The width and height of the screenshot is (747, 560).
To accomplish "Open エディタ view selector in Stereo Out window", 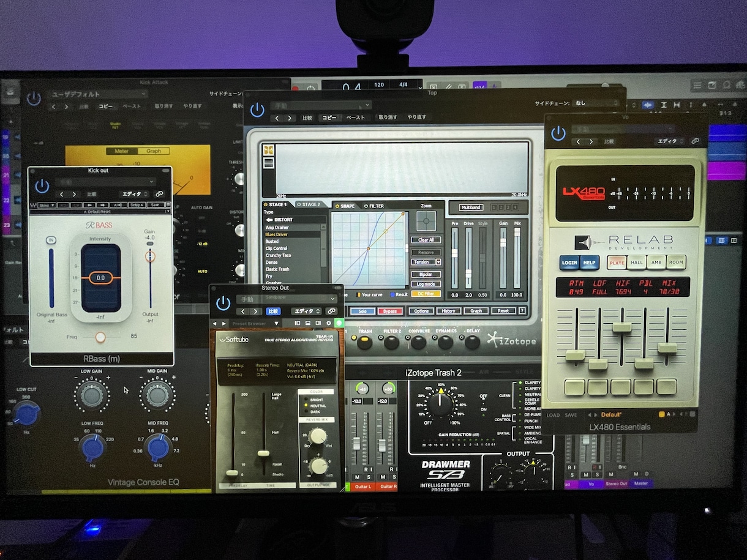I will click(306, 311).
